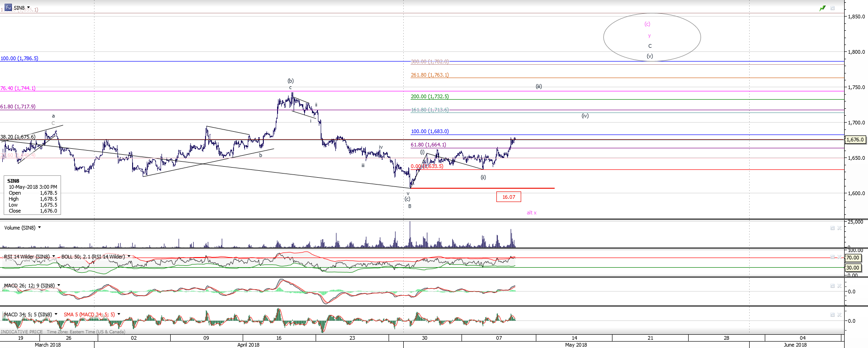Click the June 2018 label on time axis

[x=795, y=345]
